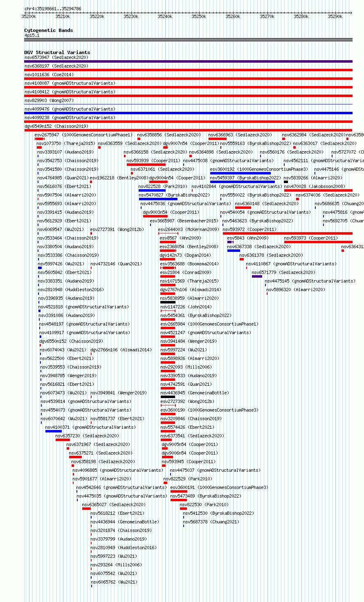Click the blue bar under nsv4100371
Screen dimensions: 364x602
point(54,431)
